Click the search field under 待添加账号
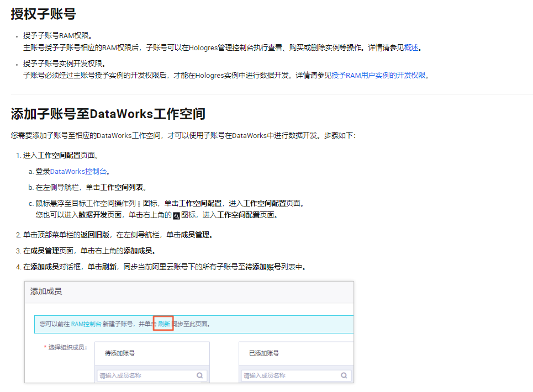 click(152, 375)
